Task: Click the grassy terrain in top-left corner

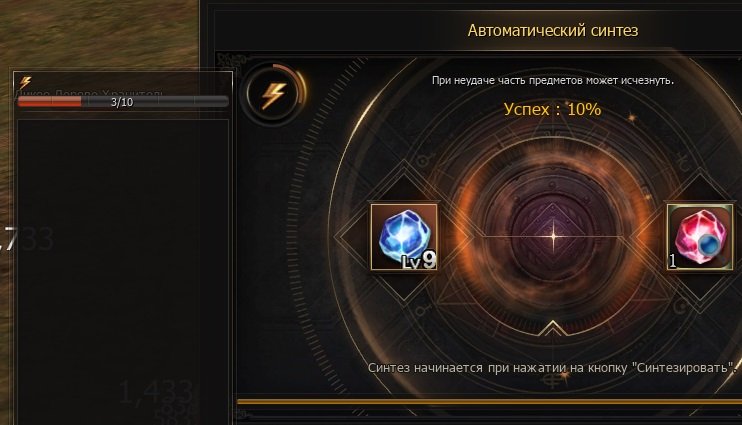Action: coord(97,33)
